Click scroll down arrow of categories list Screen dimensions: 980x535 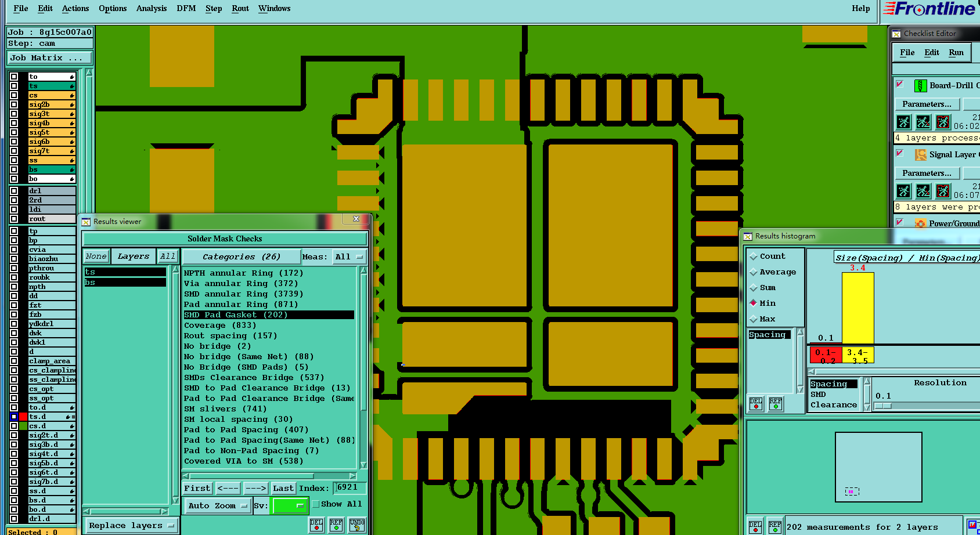click(363, 465)
